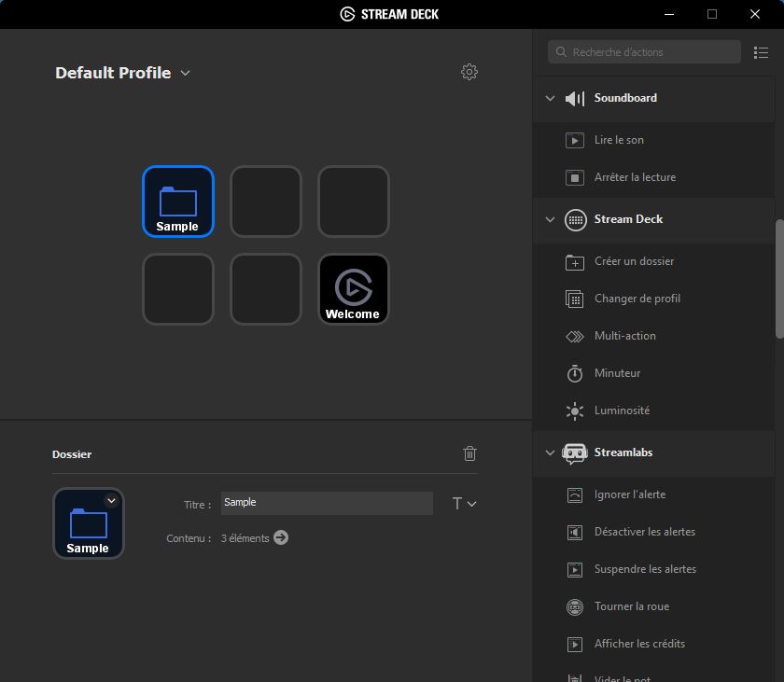Image resolution: width=784 pixels, height=682 pixels.
Task: Click the Soundboard category heading
Action: click(625, 98)
